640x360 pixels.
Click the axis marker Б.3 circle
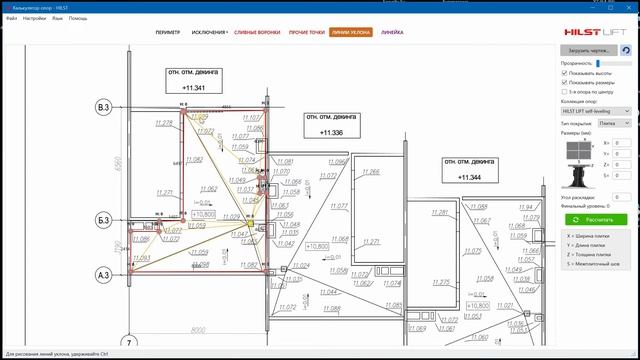103,220
